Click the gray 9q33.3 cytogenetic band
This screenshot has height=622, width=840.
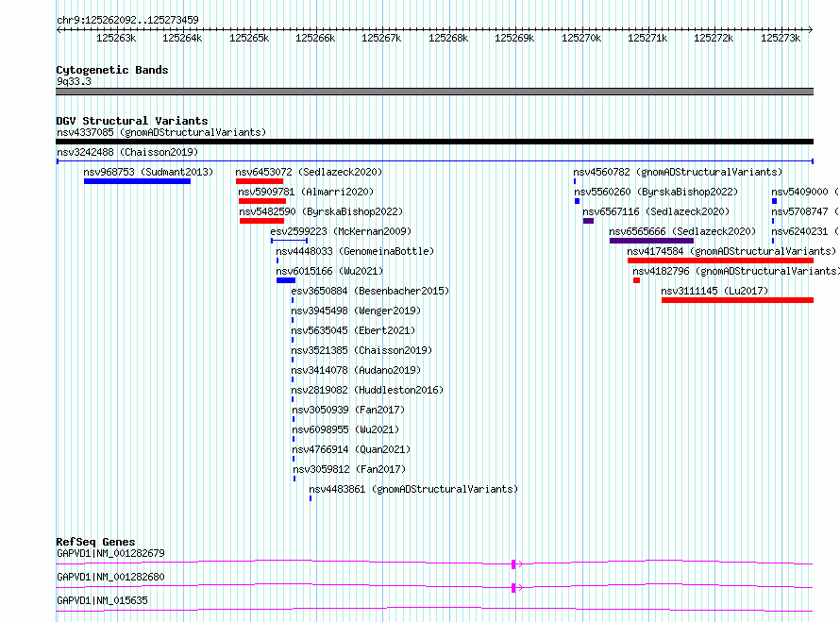pos(434,92)
